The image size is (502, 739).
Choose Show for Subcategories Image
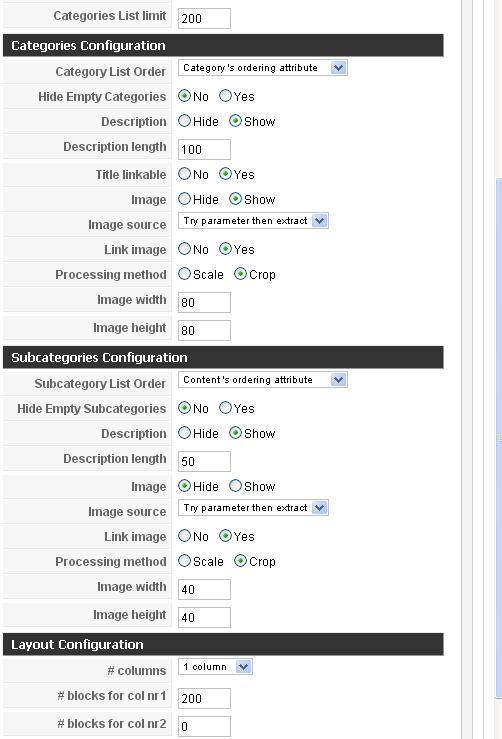tap(235, 486)
